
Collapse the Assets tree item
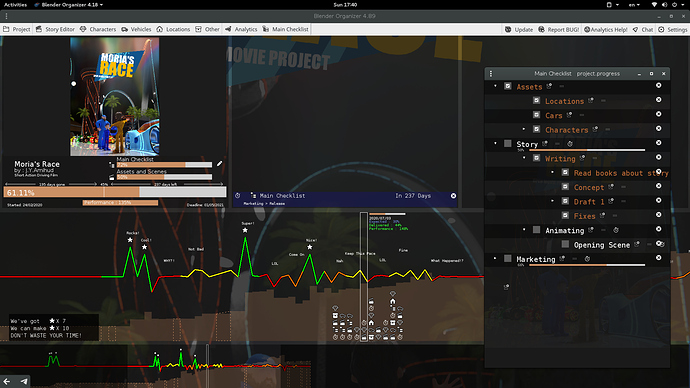coord(495,86)
